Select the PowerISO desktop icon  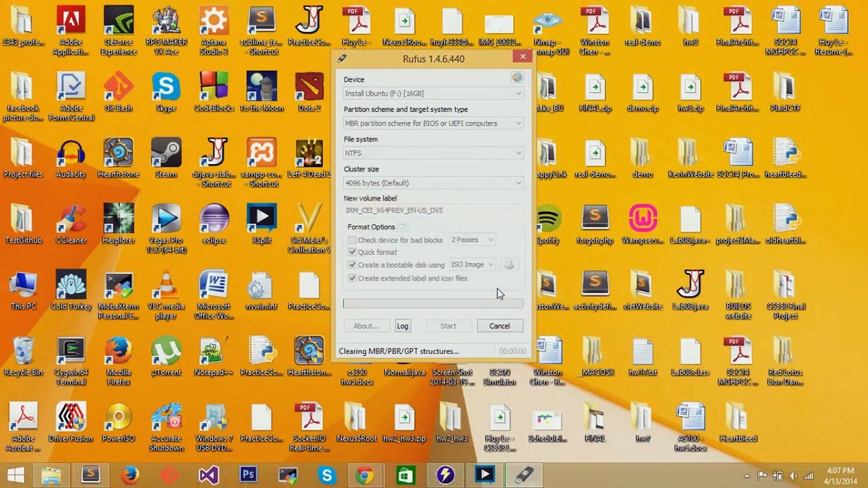click(x=119, y=423)
